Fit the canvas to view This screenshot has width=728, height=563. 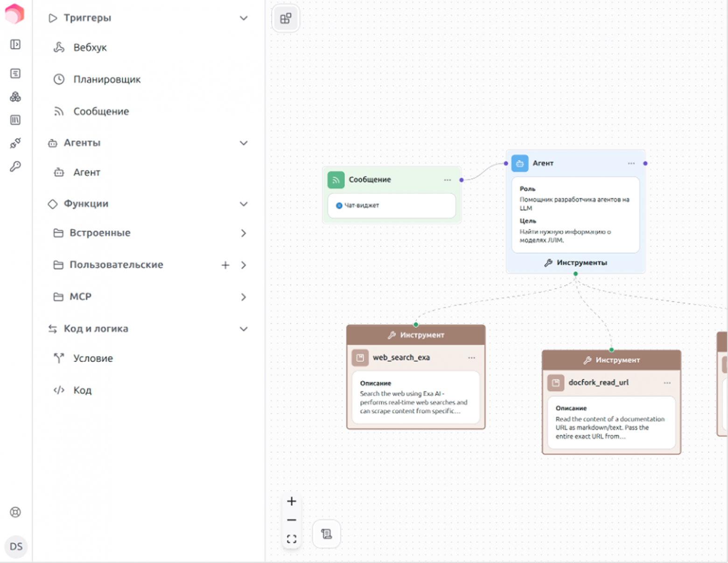tap(292, 539)
